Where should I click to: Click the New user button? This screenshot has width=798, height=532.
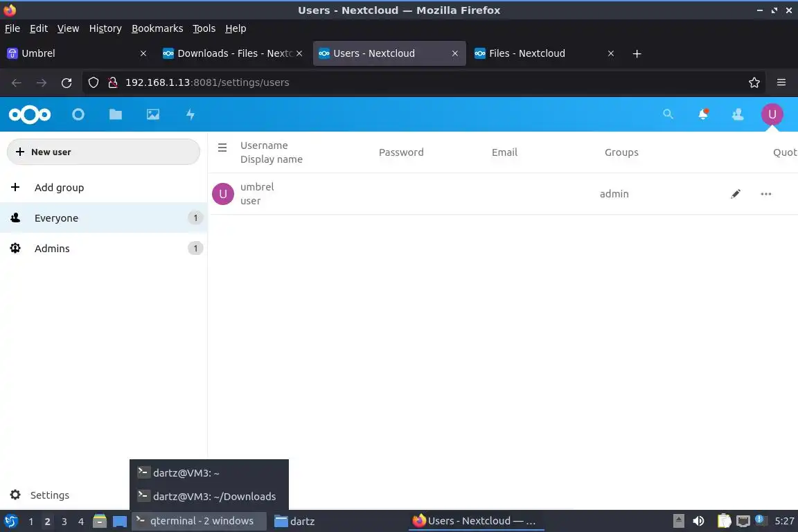tap(103, 152)
